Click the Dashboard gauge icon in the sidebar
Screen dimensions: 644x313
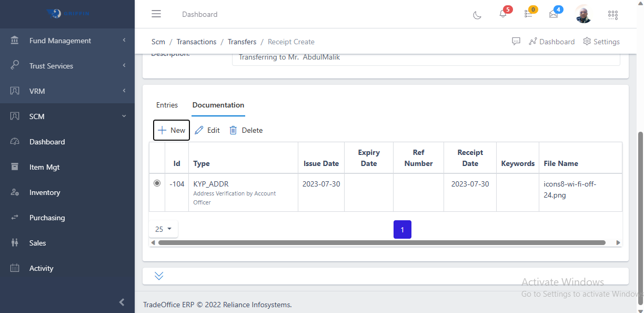pos(15,142)
